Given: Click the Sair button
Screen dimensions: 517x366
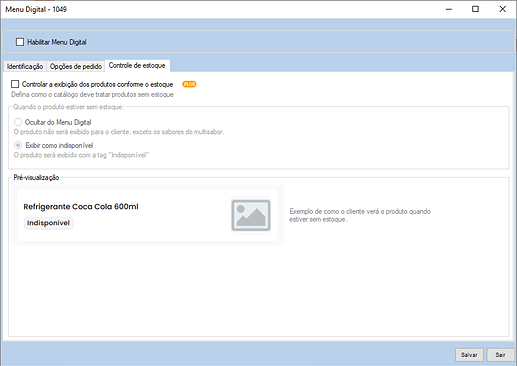Looking at the screenshot, I should pos(500,355).
